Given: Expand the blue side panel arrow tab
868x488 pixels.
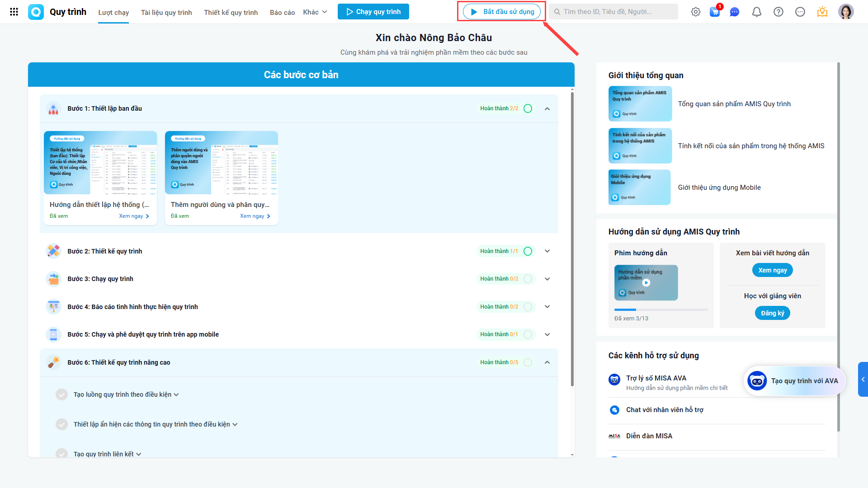Looking at the screenshot, I should (x=863, y=380).
